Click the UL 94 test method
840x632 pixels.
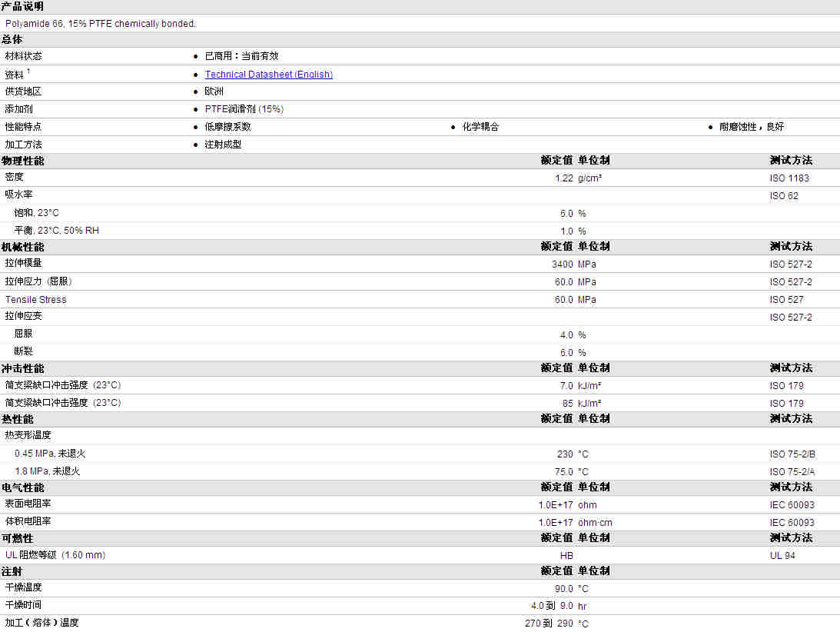pyautogui.click(x=782, y=555)
